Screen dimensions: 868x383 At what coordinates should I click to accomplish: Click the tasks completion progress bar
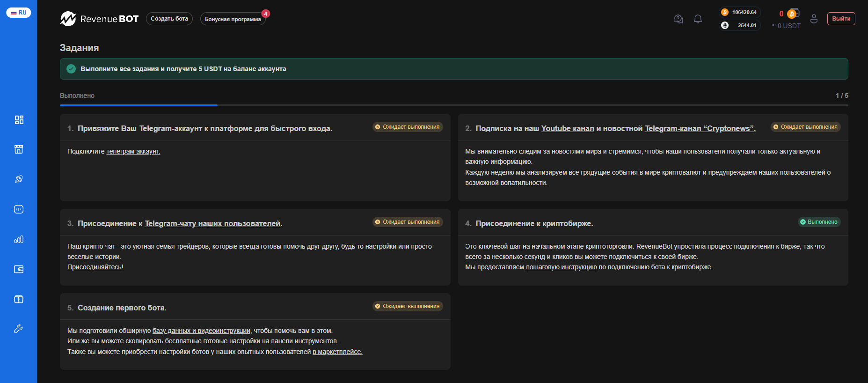(454, 105)
